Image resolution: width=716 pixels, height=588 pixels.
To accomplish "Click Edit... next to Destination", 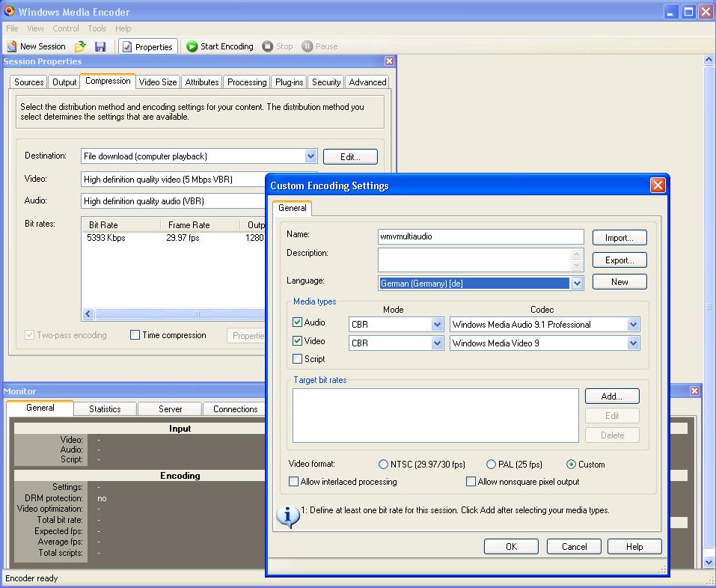I will coord(350,156).
